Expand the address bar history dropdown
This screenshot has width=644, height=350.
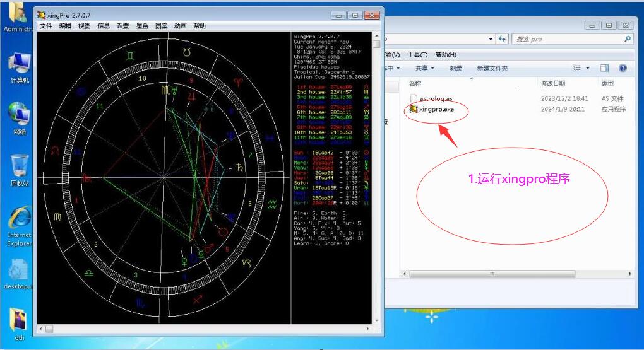[x=491, y=39]
